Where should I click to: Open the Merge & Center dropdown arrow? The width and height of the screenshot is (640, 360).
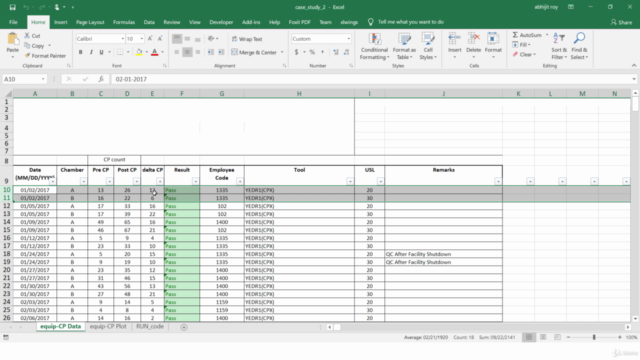point(282,52)
